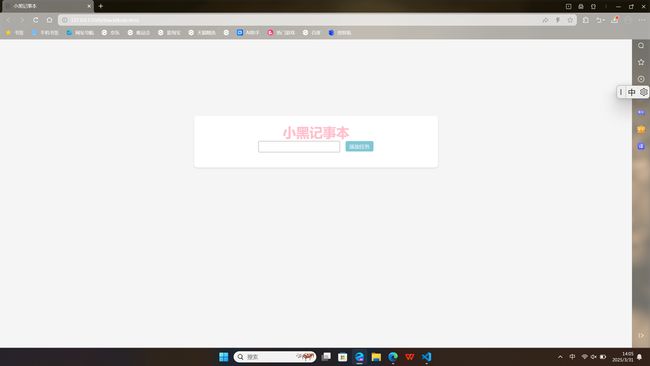Click the share icon in address bar

tap(545, 20)
